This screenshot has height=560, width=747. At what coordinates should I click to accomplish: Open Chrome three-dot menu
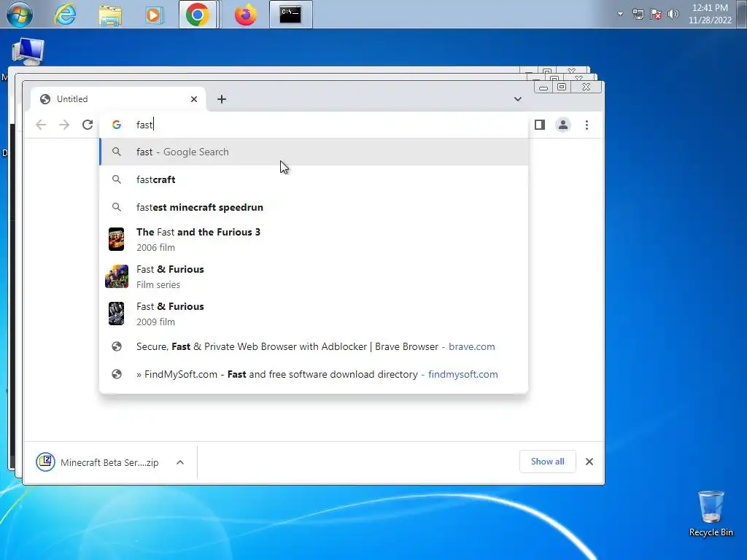[587, 125]
